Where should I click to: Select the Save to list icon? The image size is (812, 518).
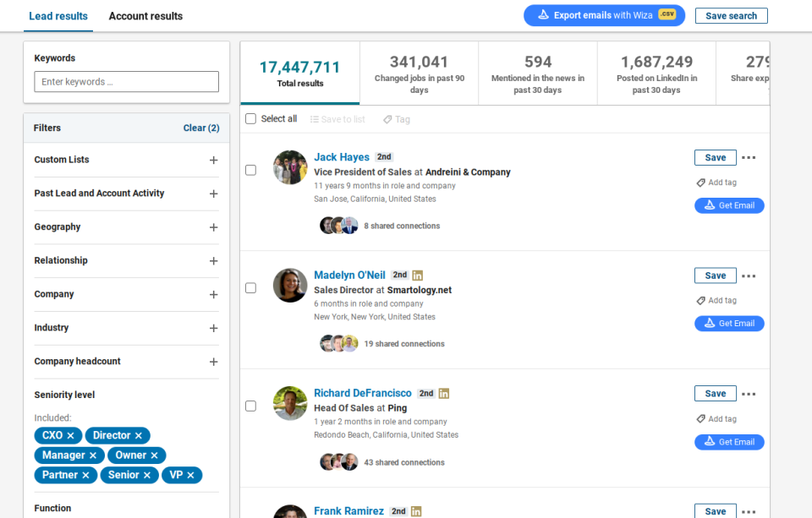(x=313, y=119)
